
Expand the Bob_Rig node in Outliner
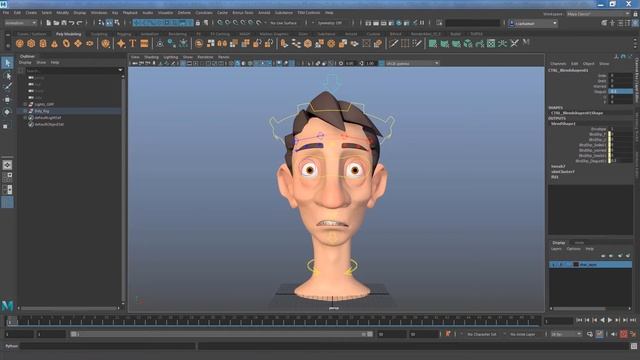(x=25, y=111)
